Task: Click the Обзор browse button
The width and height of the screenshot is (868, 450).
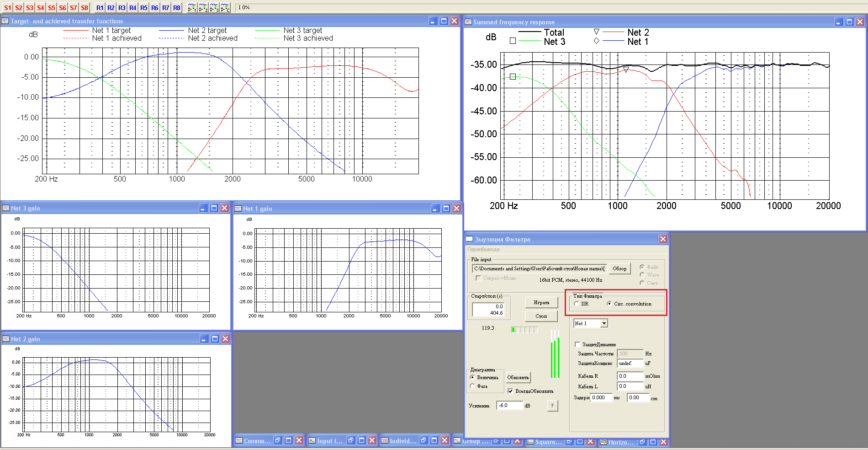Action: (619, 268)
